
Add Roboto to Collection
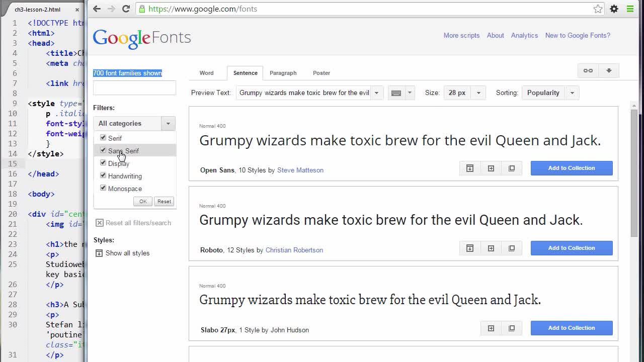(x=572, y=248)
